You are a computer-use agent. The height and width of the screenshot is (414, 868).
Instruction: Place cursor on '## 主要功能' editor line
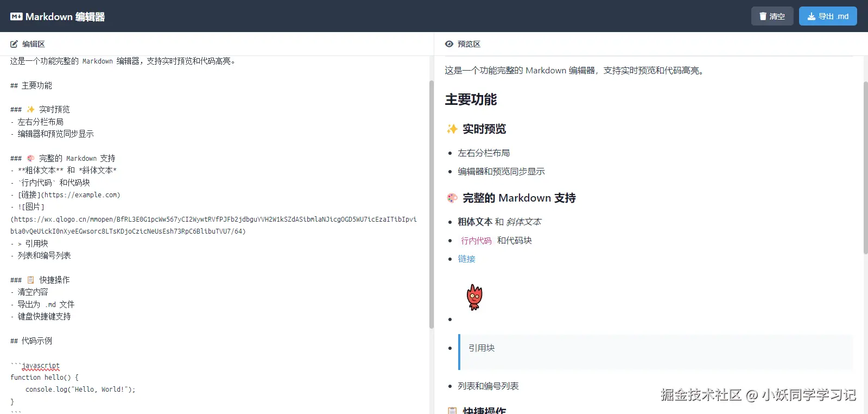coord(31,85)
